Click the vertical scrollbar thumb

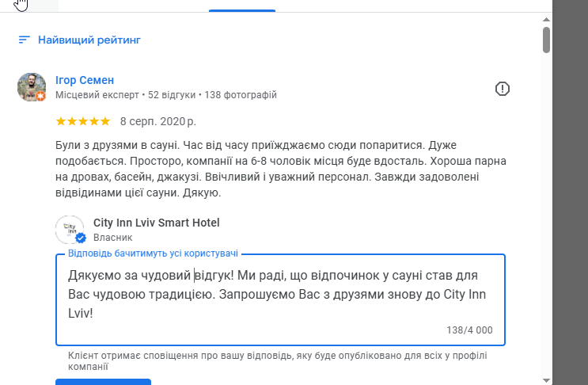546,40
